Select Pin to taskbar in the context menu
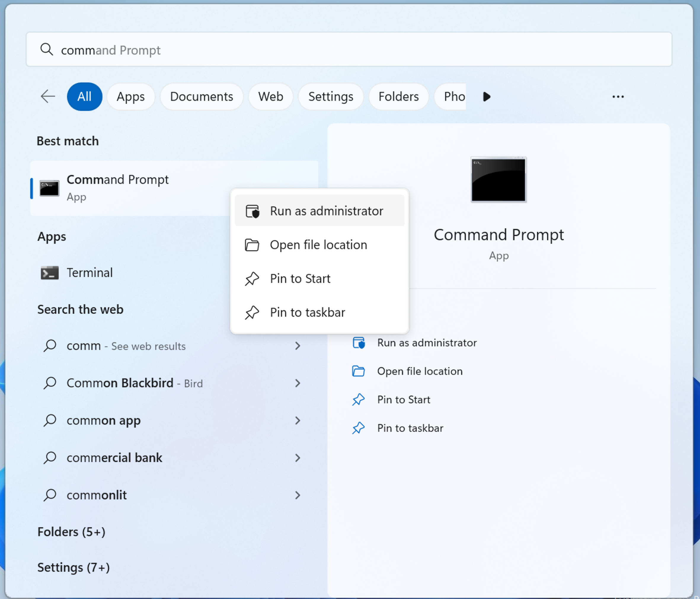 click(307, 312)
